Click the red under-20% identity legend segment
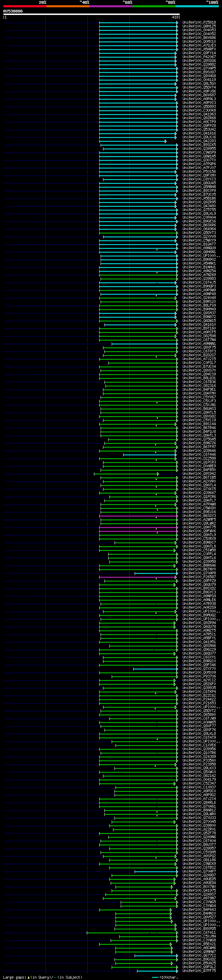The height and width of the screenshot is (980, 222). 25,6
